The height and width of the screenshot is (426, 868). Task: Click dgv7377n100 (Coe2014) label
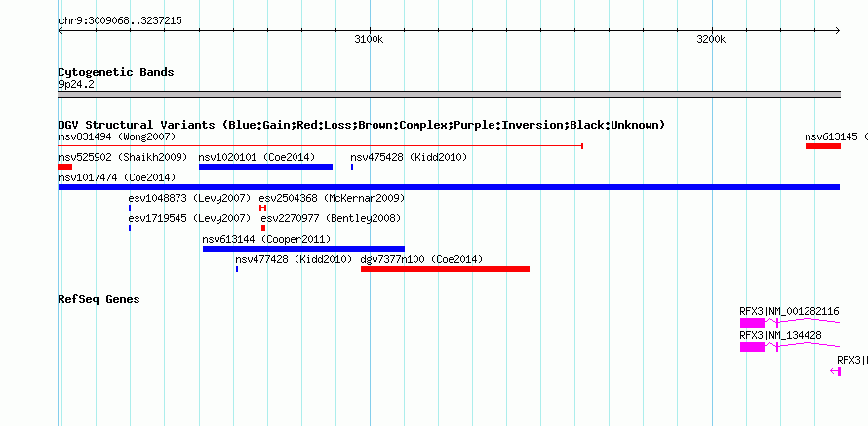point(421,259)
